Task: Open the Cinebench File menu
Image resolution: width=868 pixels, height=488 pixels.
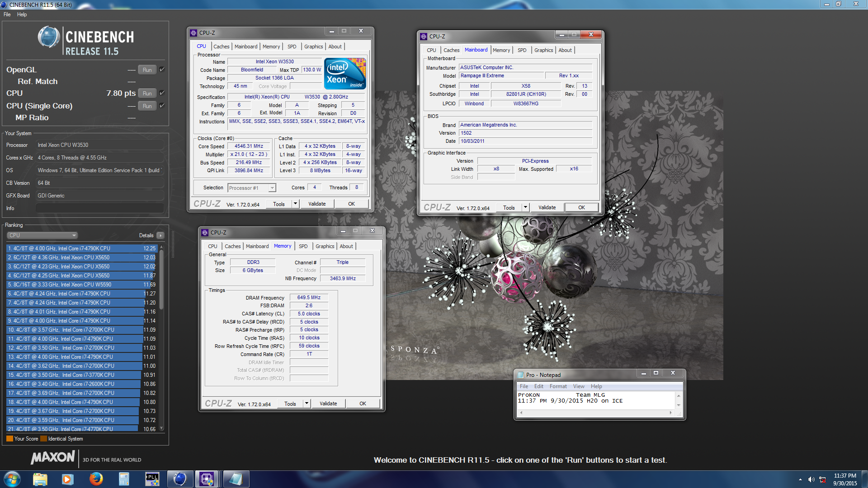Action: pos(7,14)
